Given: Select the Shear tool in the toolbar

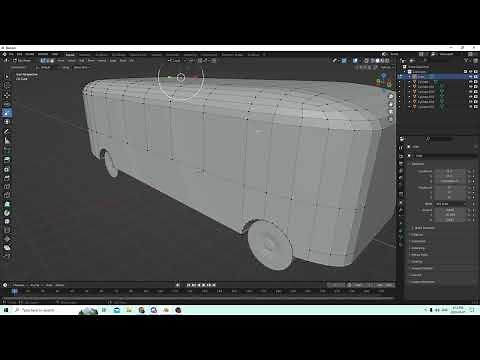Looking at the screenshot, I should point(7,247).
